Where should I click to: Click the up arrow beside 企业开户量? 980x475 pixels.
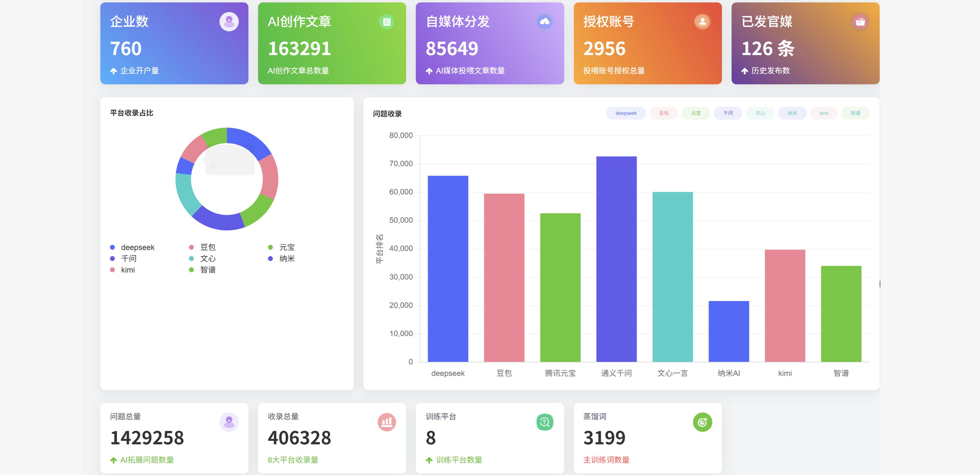(x=113, y=71)
